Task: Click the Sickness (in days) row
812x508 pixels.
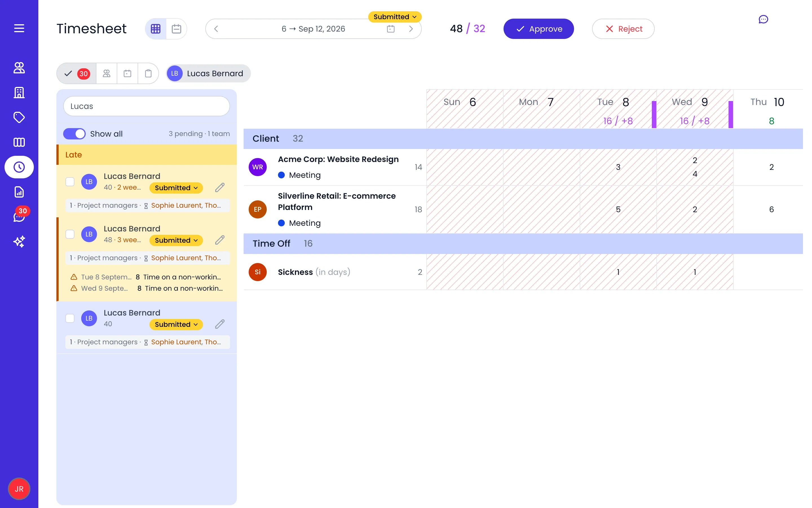Action: 523,272
